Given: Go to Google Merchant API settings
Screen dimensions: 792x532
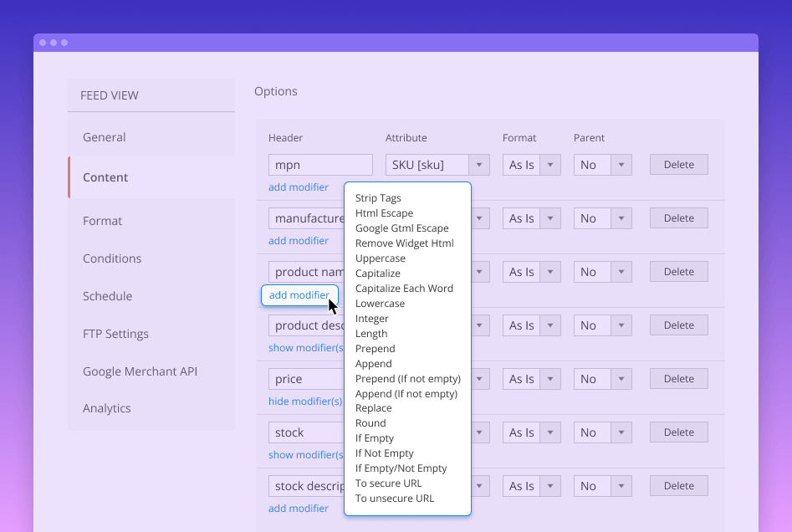Looking at the screenshot, I should [x=140, y=371].
